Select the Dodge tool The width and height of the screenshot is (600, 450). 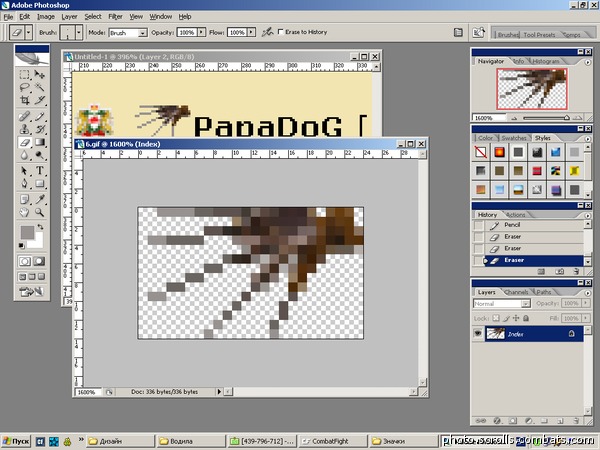click(x=39, y=155)
